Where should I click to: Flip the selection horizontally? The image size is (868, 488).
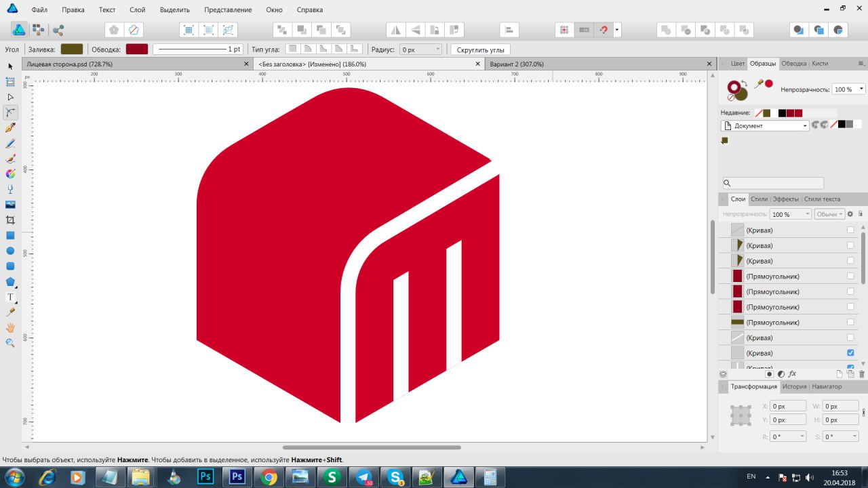396,30
